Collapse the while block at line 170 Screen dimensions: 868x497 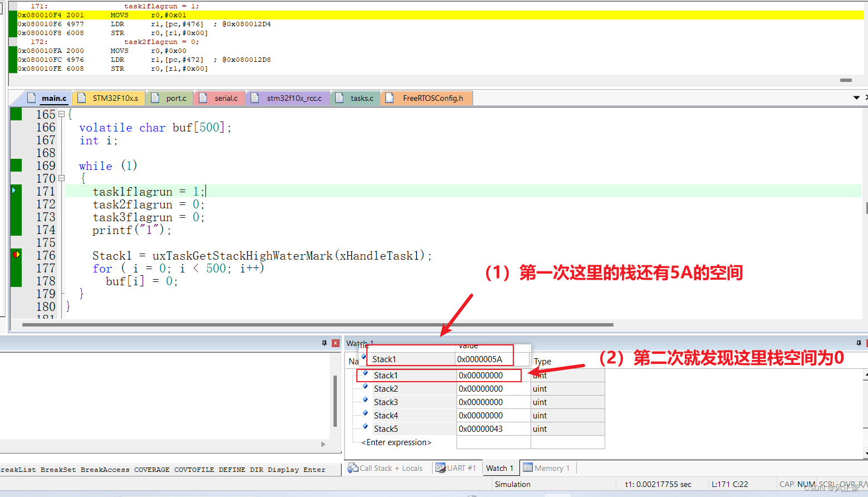coord(61,178)
